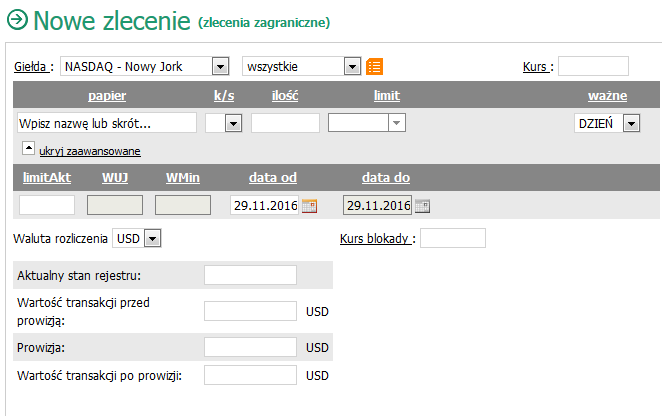Click the Kurs blokady label link
The height and width of the screenshot is (416, 662).
point(376,239)
